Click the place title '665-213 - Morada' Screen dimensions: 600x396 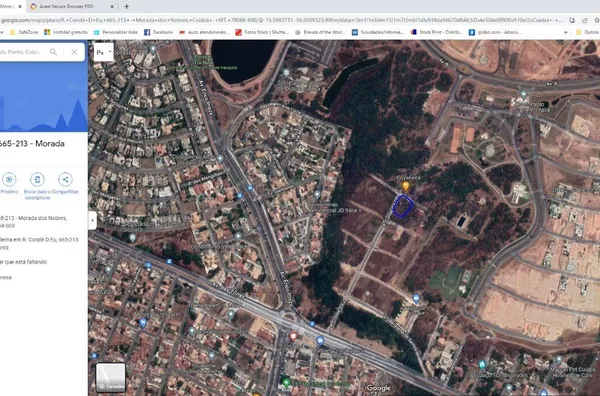(32, 144)
